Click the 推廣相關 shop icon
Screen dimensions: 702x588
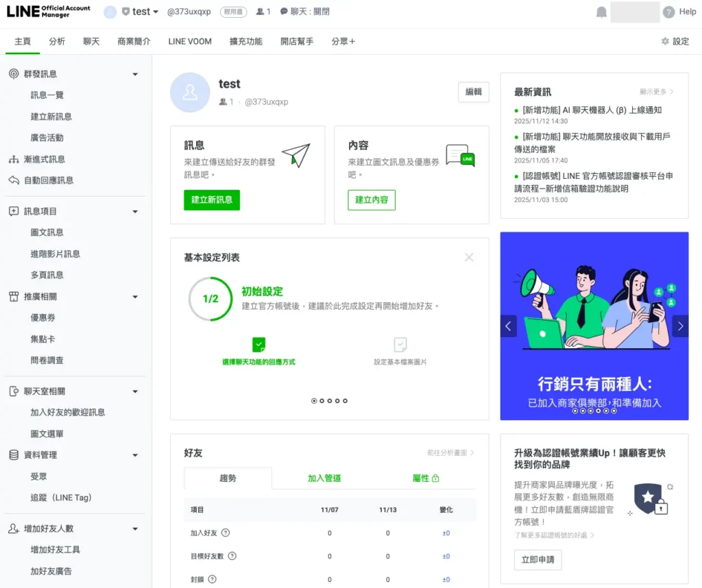click(x=14, y=296)
